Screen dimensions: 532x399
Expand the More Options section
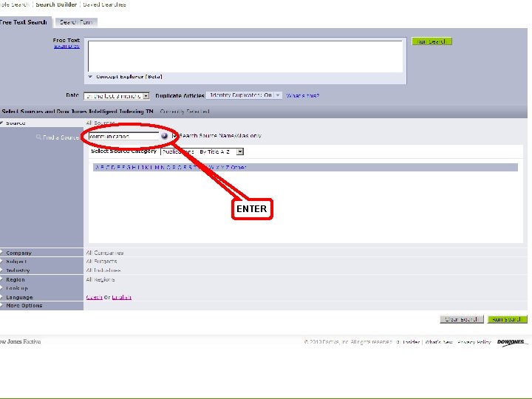coord(1,305)
